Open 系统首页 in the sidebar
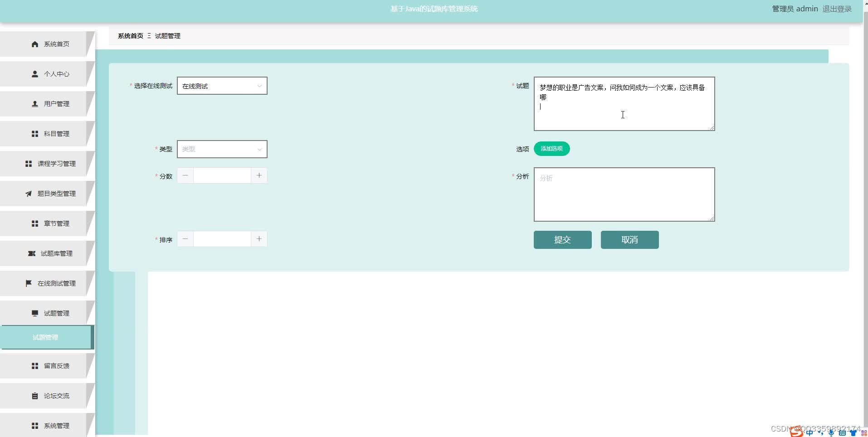Screen dimensions: 868x437 pyautogui.click(x=47, y=44)
